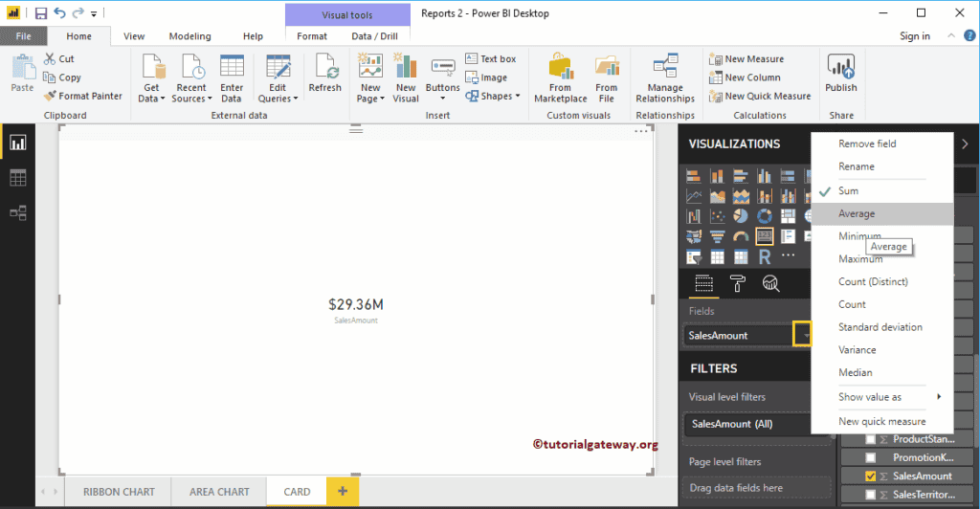The width and height of the screenshot is (980, 509).
Task: Switch to RIBBON CHART page tab
Action: point(119,492)
